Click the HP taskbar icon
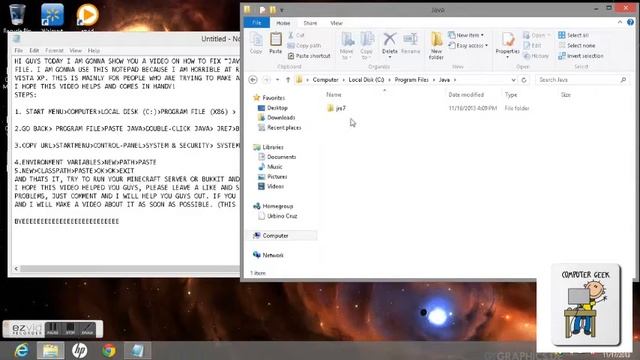This screenshot has width=640, height=360. point(80,351)
